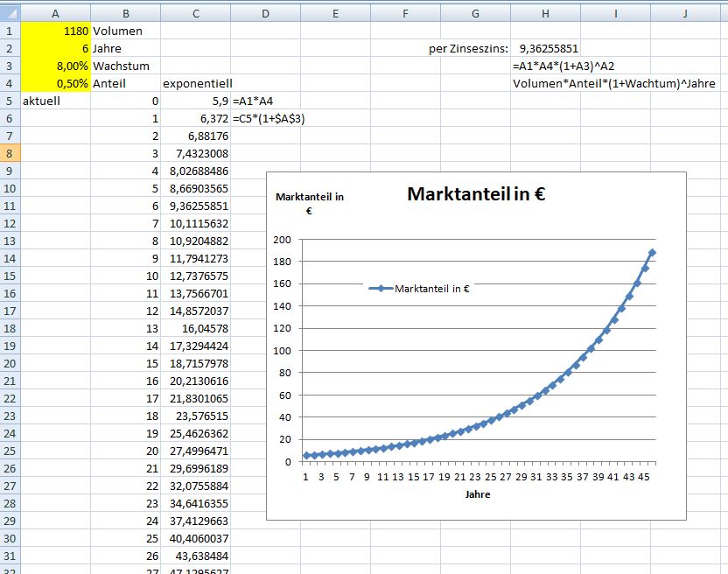Image resolution: width=728 pixels, height=574 pixels.
Task: Click the "Jahre" horizontal axis title
Action: coord(477,494)
